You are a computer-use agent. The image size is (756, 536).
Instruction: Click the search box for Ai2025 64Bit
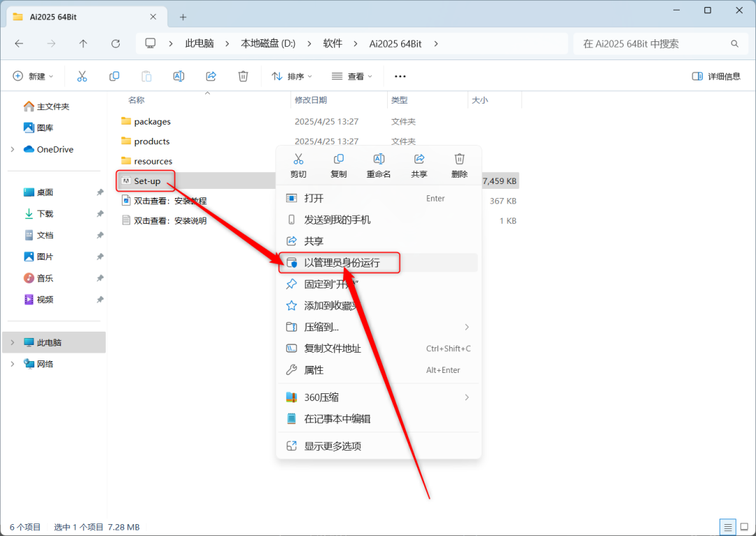(x=659, y=44)
